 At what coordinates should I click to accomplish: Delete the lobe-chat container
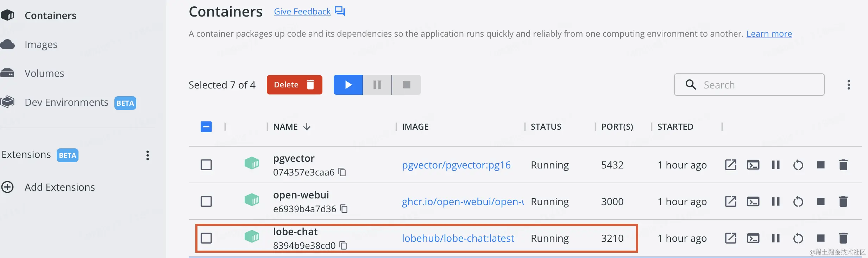tap(843, 238)
